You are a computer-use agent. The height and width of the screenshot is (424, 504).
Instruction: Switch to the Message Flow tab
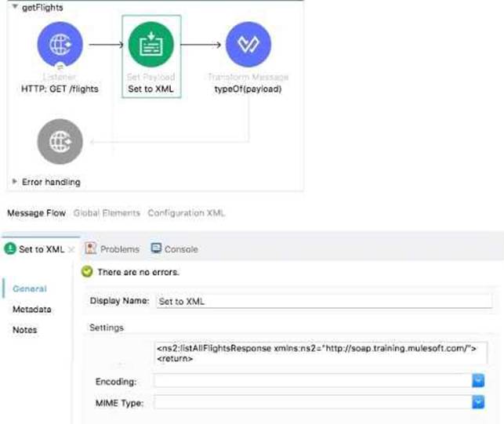(36, 212)
